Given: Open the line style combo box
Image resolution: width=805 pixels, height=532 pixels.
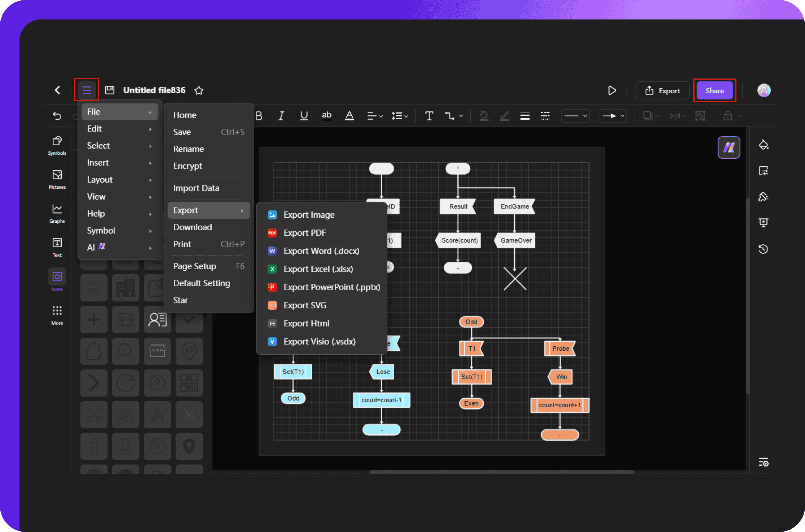Looking at the screenshot, I should (x=575, y=116).
